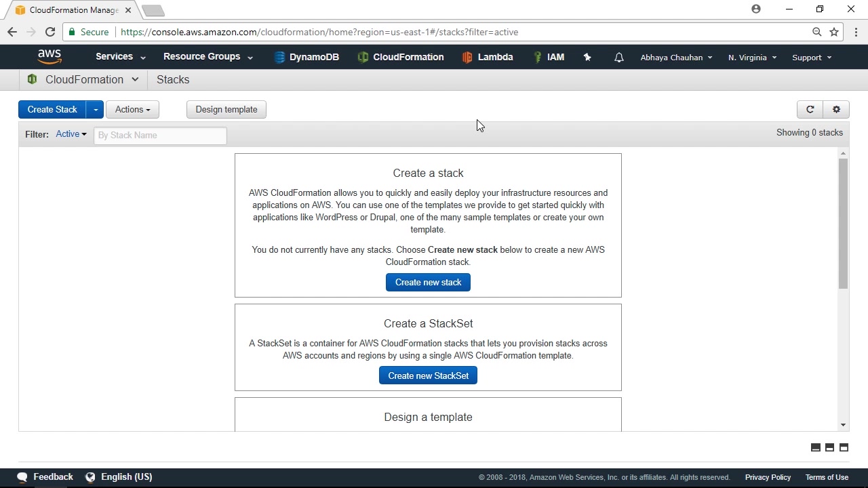This screenshot has width=868, height=488.
Task: Click the Create new stack button
Action: [428, 282]
